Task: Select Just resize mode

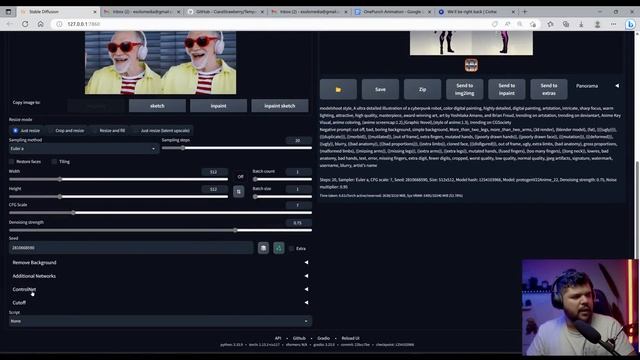Action: click(x=27, y=131)
